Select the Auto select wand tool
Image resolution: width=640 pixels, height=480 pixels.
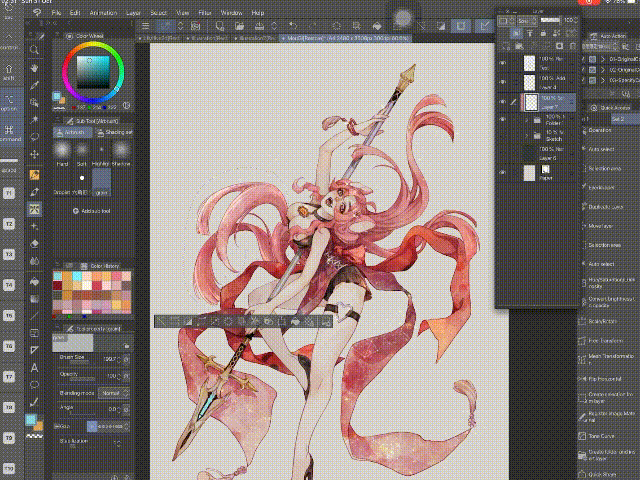pos(34,120)
